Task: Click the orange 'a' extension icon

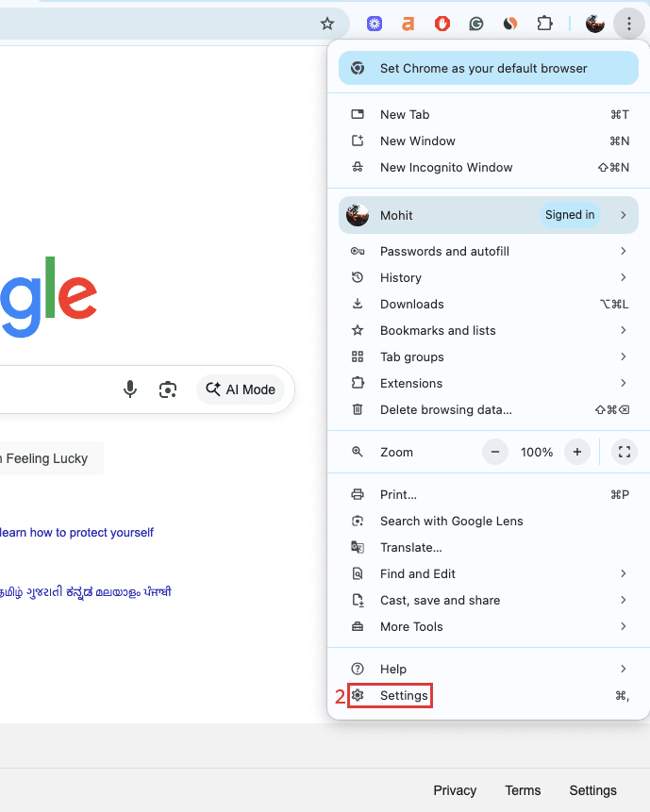Action: pyautogui.click(x=408, y=24)
